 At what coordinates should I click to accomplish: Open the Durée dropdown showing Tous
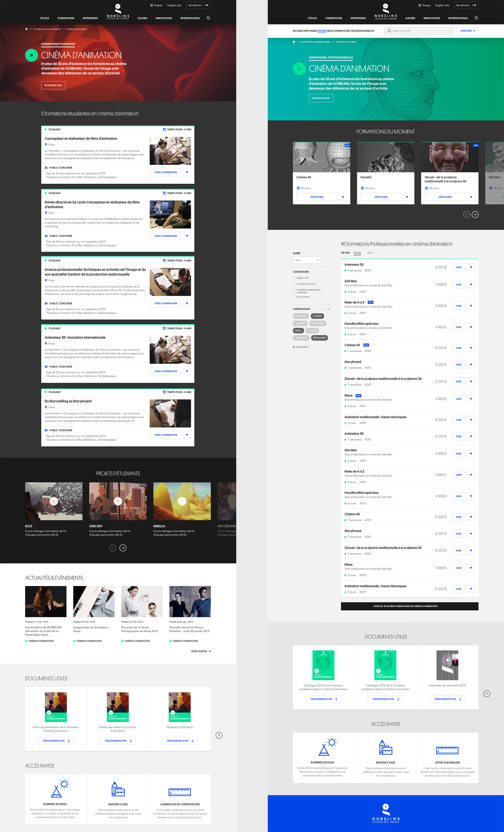point(306,260)
